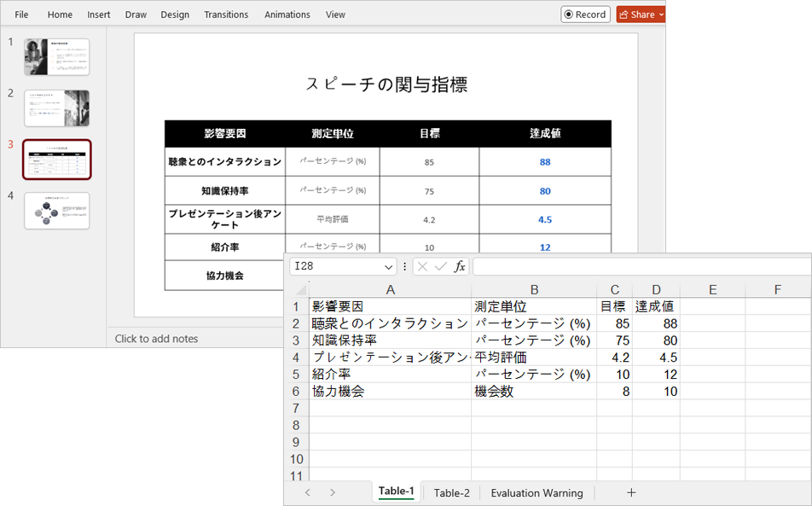Open the Evaluation Warning sheet tab
Screen dimensions: 812x506
point(537,493)
